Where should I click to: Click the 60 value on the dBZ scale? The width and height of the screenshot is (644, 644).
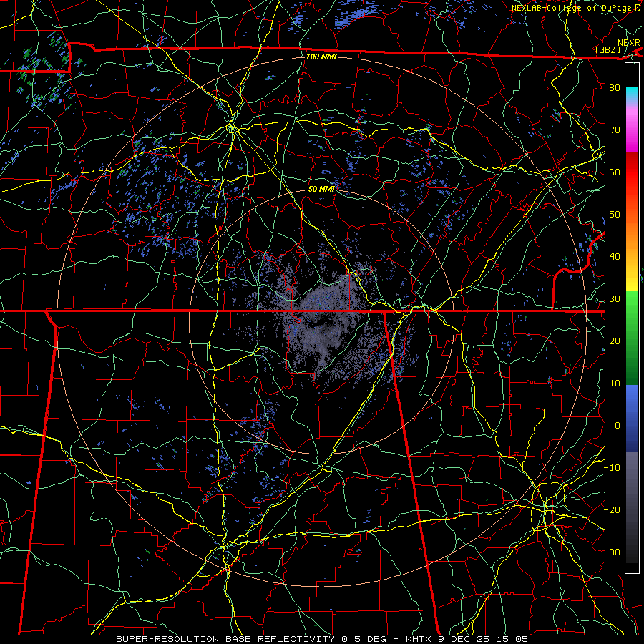[x=615, y=172]
